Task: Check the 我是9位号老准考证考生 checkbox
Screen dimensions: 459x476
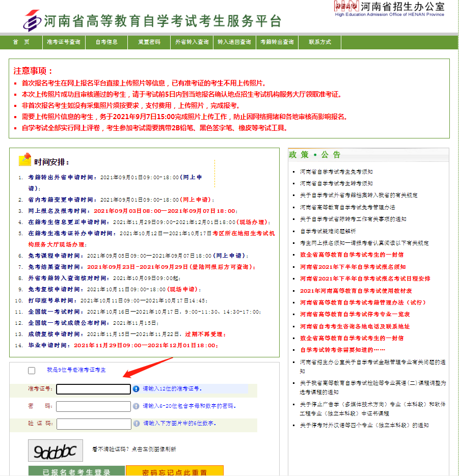Action: [x=32, y=371]
